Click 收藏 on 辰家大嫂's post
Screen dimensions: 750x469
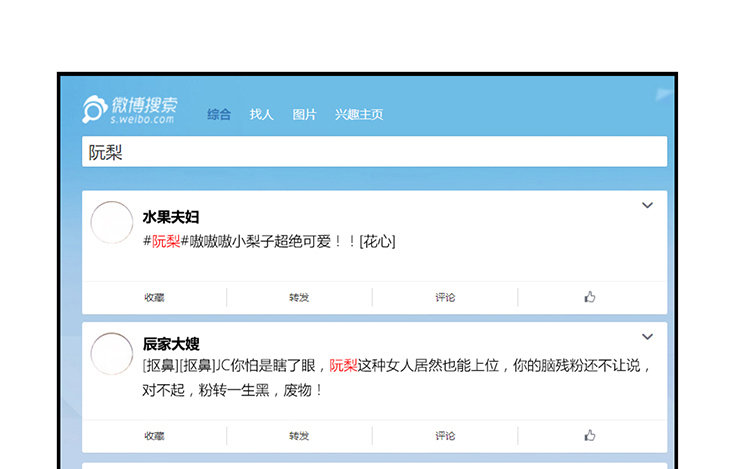tap(154, 436)
